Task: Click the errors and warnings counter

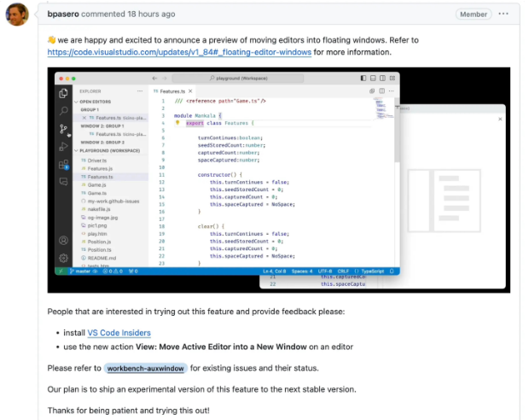Action: click(113, 271)
